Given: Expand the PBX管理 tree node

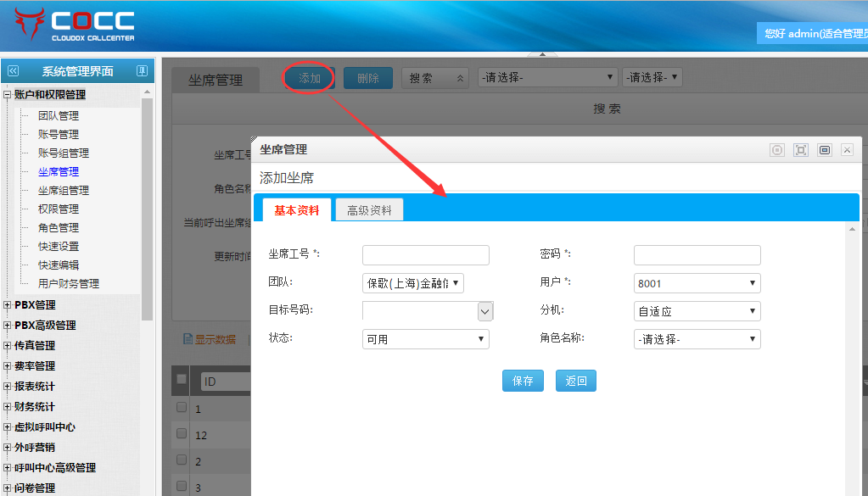Looking at the screenshot, I should 8,305.
